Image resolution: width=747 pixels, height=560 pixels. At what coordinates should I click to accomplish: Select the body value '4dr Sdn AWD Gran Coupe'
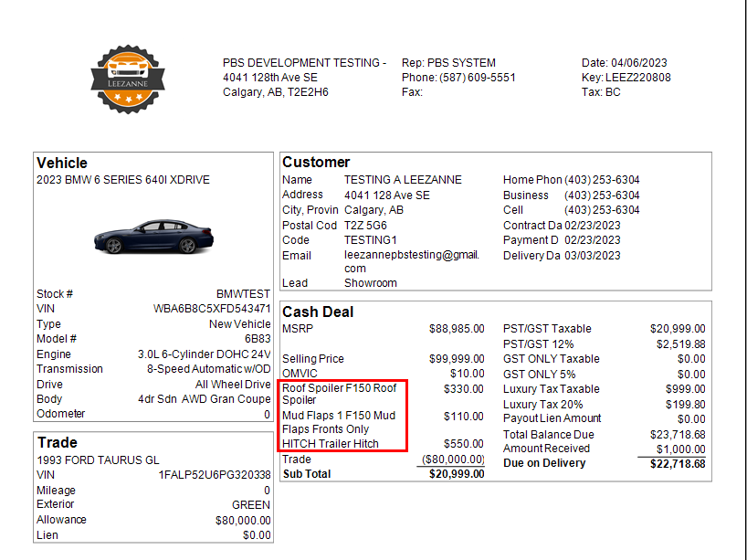click(x=205, y=399)
